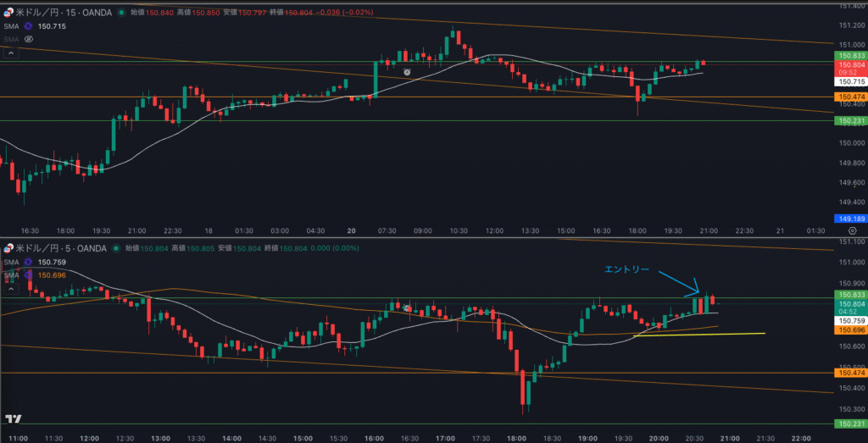The image size is (868, 443).
Task: Click the SMA icon next to 150.696
Action: click(28, 274)
